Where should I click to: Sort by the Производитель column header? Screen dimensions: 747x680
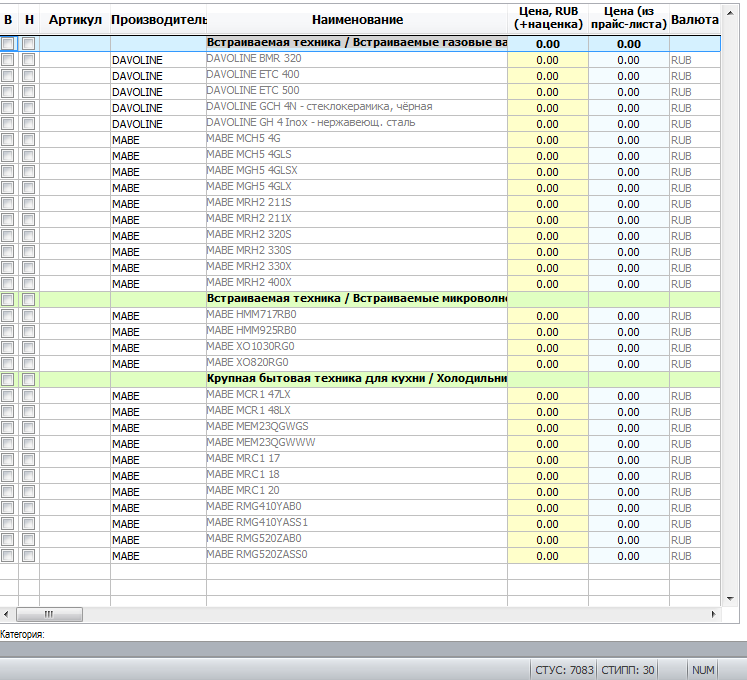158,20
